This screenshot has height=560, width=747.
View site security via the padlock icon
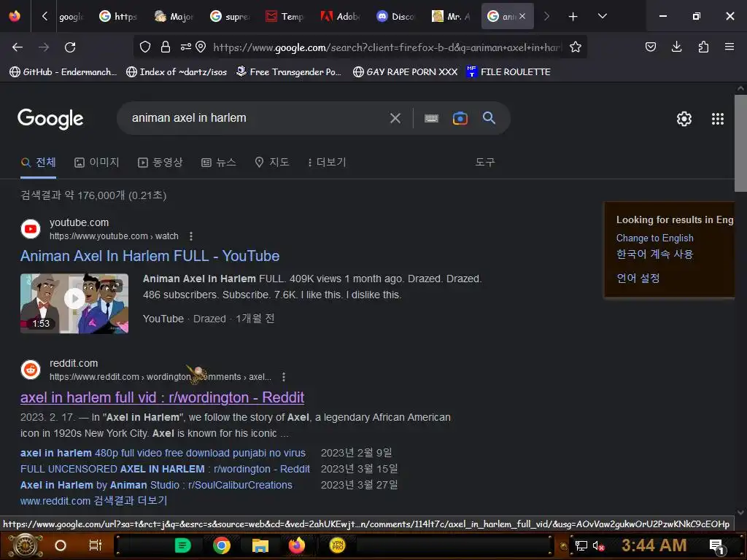pyautogui.click(x=166, y=47)
